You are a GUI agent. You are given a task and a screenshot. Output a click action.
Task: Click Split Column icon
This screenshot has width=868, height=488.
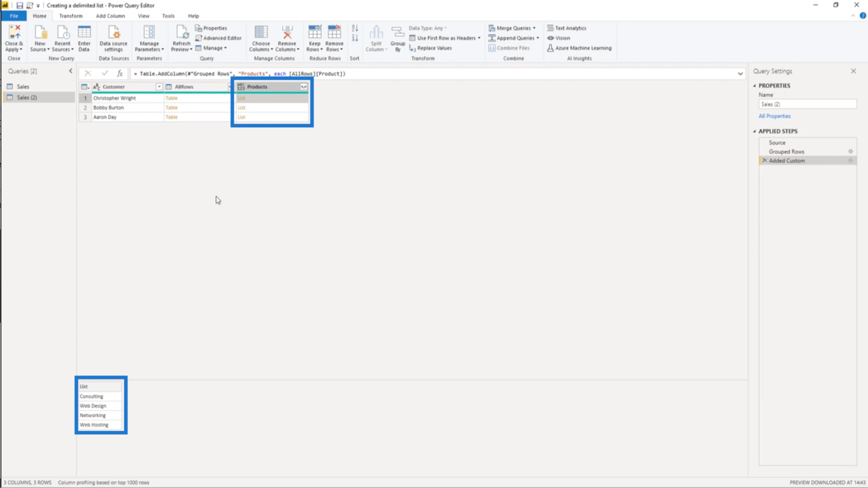376,32
